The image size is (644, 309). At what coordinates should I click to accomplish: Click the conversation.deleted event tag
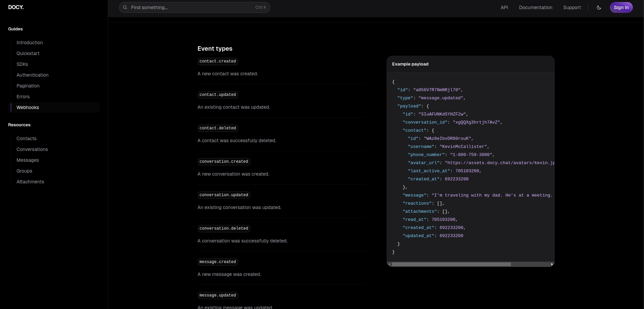224,228
